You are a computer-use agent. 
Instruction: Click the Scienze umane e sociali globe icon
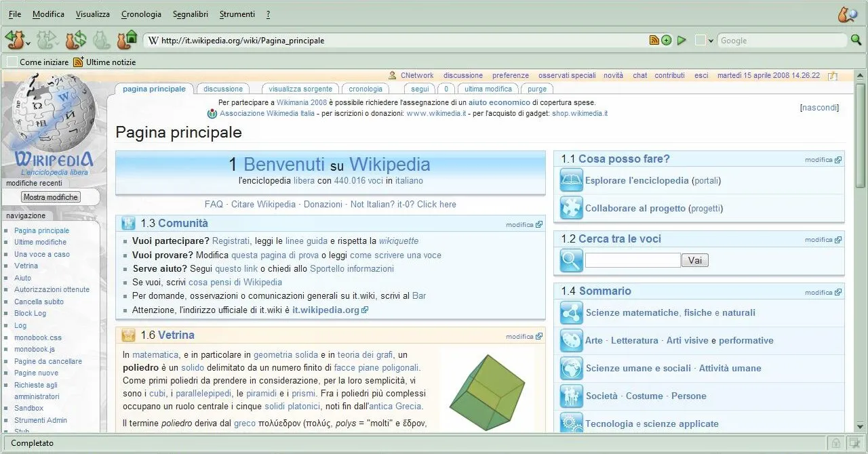571,368
